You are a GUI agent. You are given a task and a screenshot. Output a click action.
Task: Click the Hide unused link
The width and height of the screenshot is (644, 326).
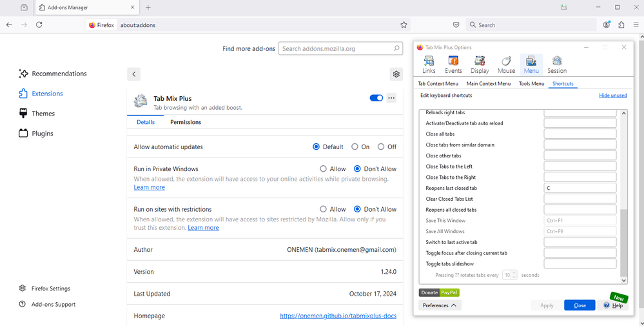pyautogui.click(x=613, y=96)
